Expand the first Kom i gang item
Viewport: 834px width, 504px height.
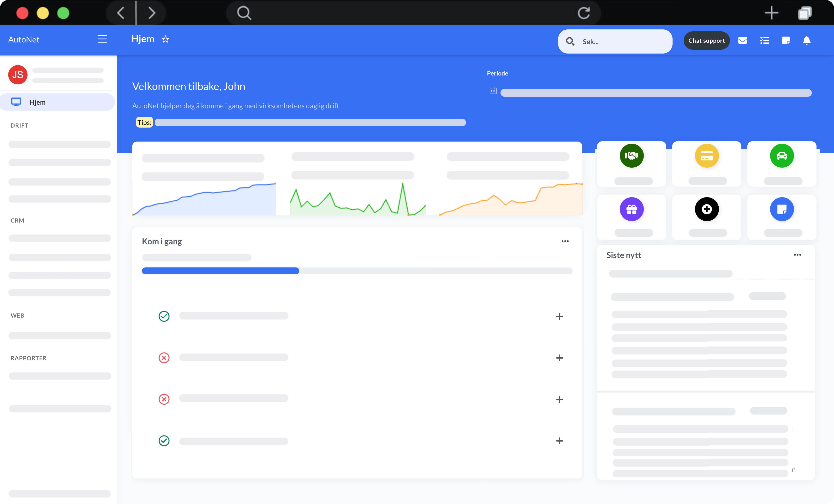559,316
